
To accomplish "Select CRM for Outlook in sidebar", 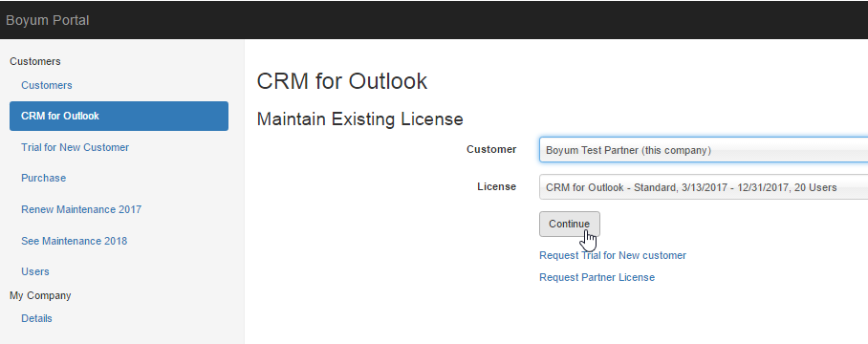I will [119, 117].
